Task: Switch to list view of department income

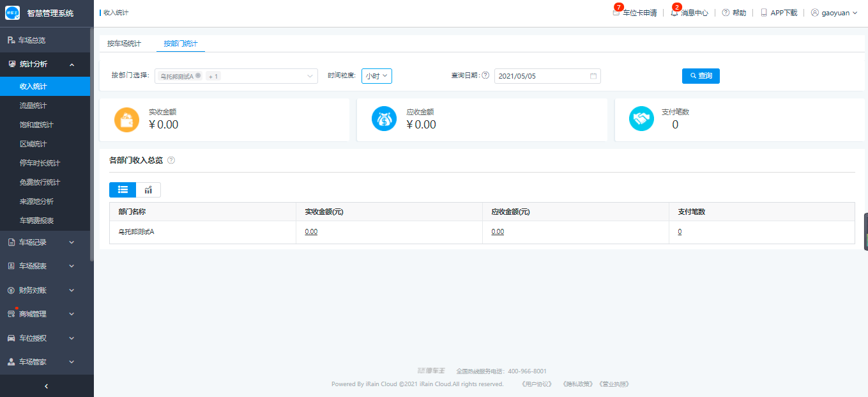Action: (x=123, y=190)
